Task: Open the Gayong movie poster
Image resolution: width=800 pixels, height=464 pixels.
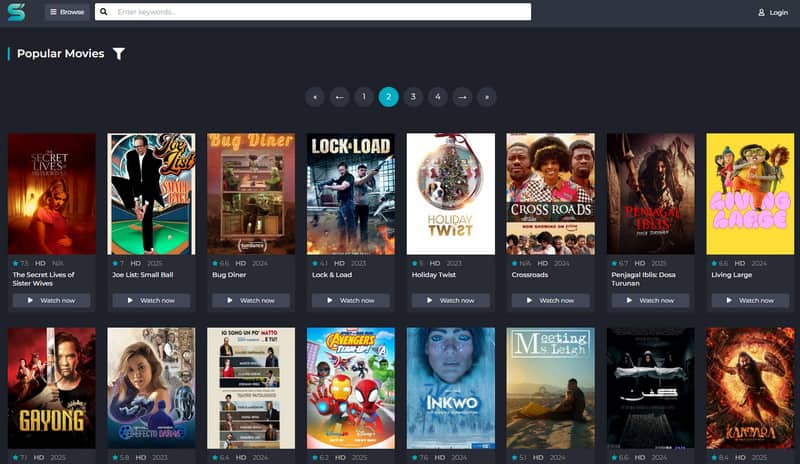Action: [52, 388]
